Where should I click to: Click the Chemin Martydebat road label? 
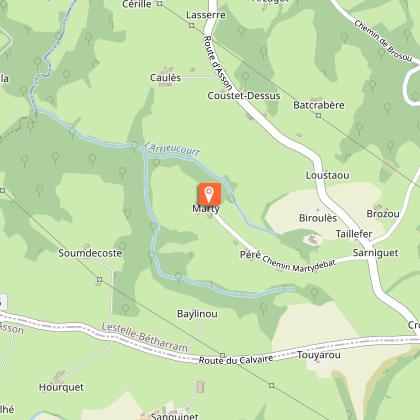tap(299, 265)
